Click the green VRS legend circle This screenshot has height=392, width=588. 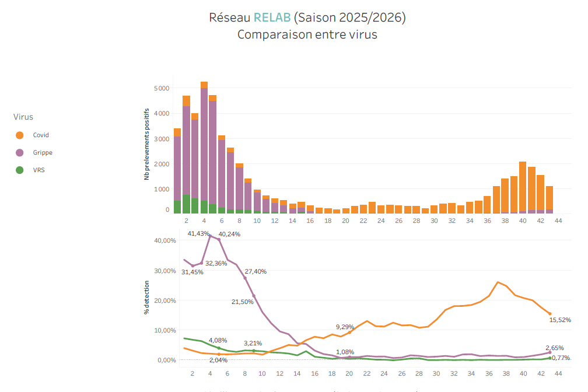(x=20, y=170)
